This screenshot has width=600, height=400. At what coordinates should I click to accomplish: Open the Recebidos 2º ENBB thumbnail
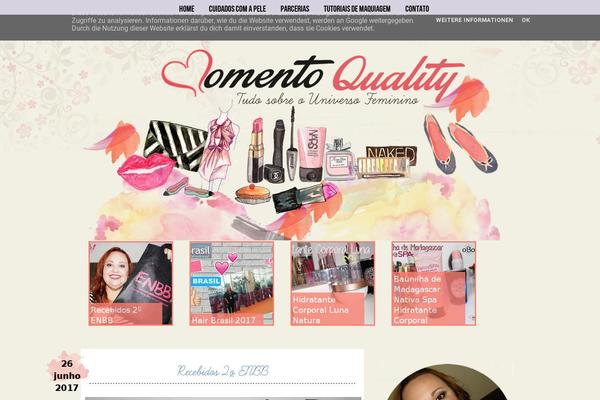click(x=130, y=283)
